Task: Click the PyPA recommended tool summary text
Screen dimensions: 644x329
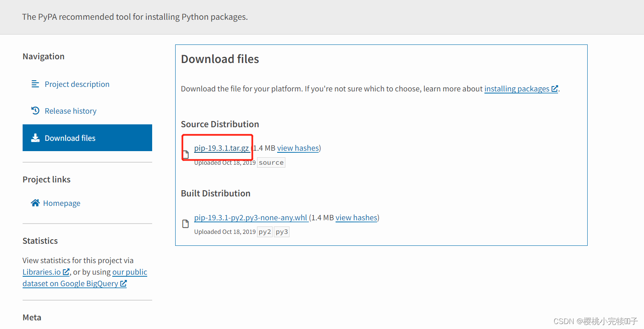Action: click(135, 17)
